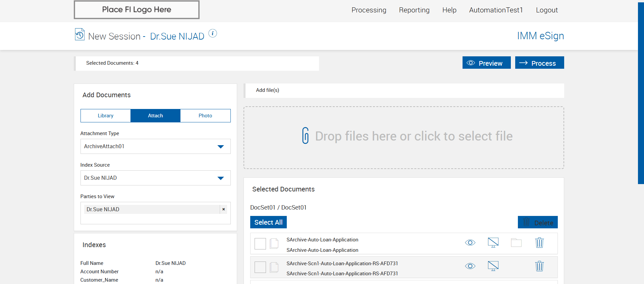Click the Process button

pos(540,63)
